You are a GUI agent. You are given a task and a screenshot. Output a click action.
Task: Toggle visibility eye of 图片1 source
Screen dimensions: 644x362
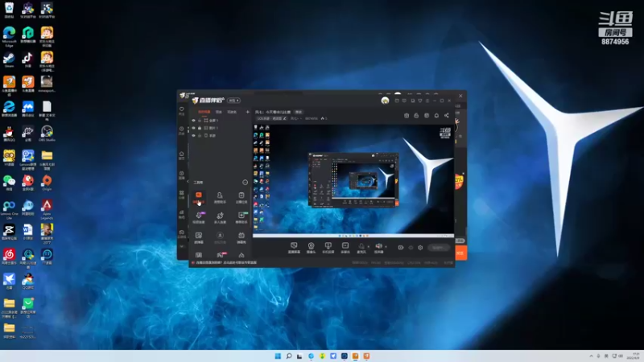pos(193,128)
